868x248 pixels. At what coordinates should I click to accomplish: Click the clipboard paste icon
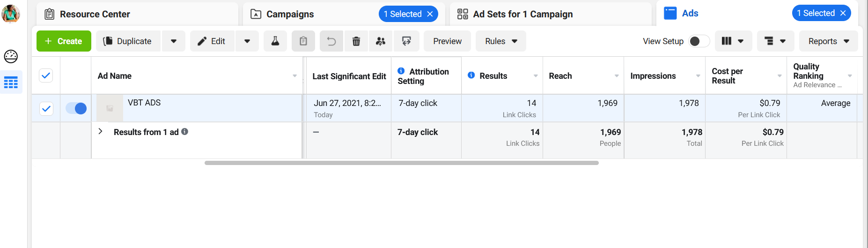pyautogui.click(x=303, y=41)
